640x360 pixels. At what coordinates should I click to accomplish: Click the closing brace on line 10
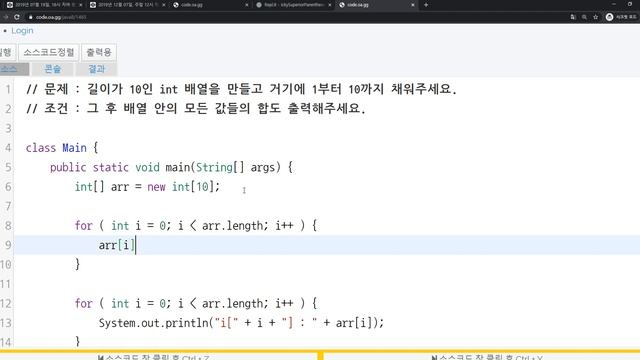click(78, 264)
